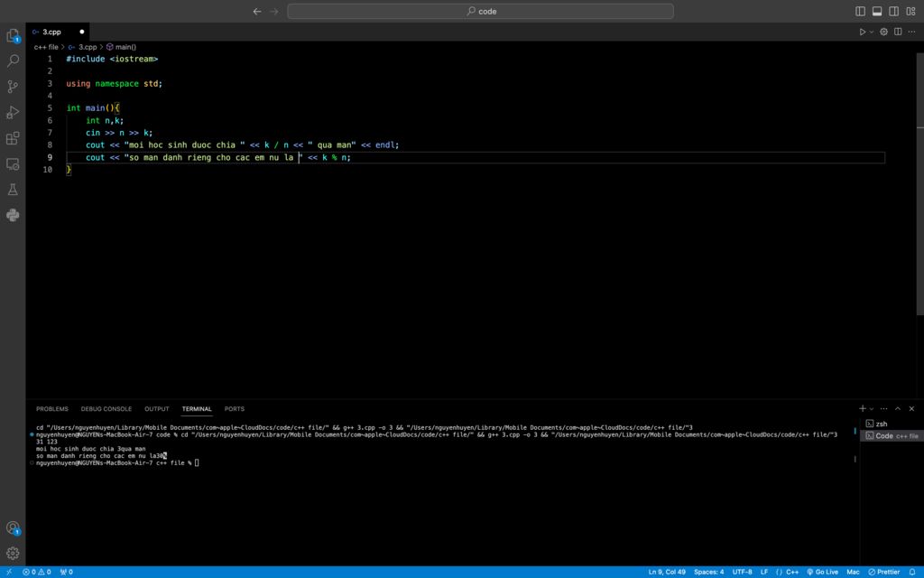The width and height of the screenshot is (924, 578).
Task: Click the 'Mac' configuration status item
Action: click(853, 572)
